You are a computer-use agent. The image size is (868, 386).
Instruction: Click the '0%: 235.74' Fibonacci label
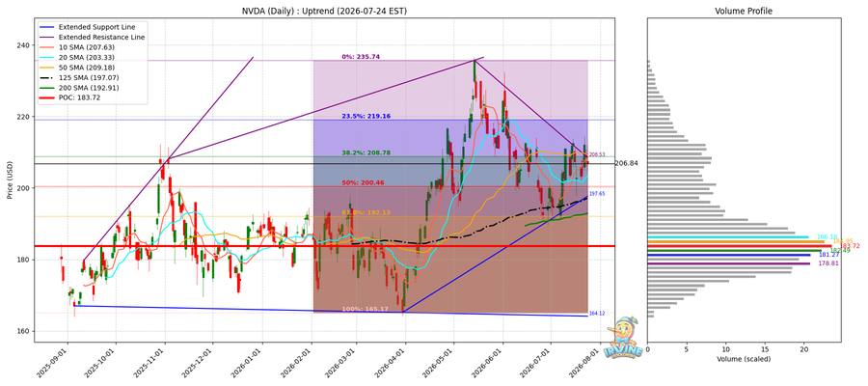[x=360, y=57]
